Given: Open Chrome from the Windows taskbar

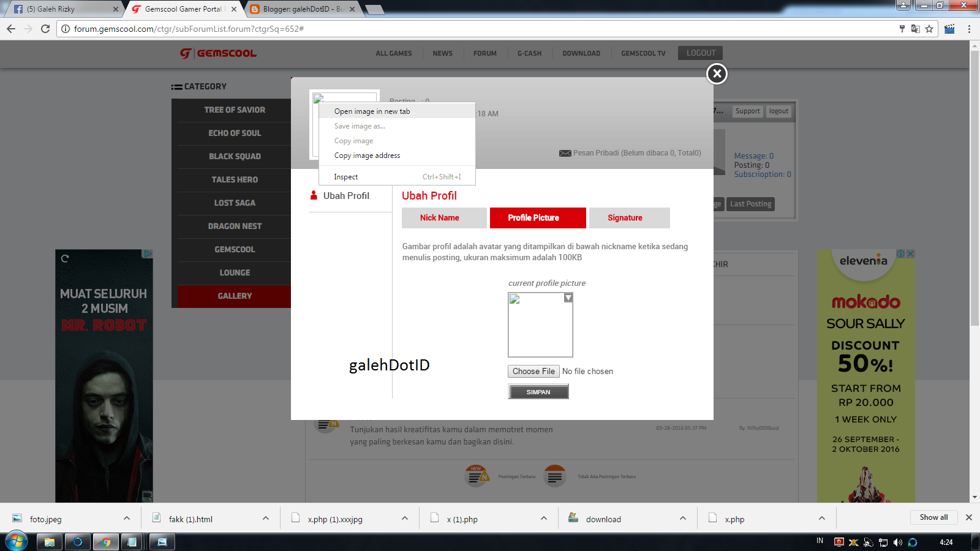Looking at the screenshot, I should [x=105, y=541].
